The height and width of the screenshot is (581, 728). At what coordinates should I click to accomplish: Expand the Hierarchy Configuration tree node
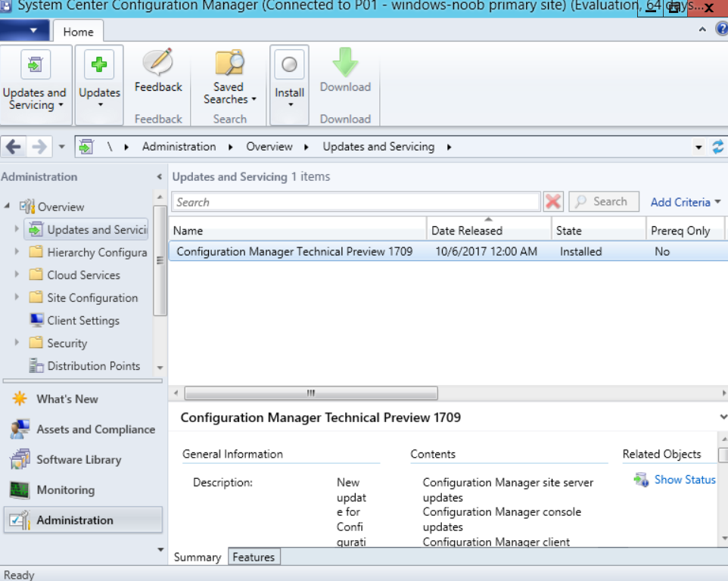[17, 251]
